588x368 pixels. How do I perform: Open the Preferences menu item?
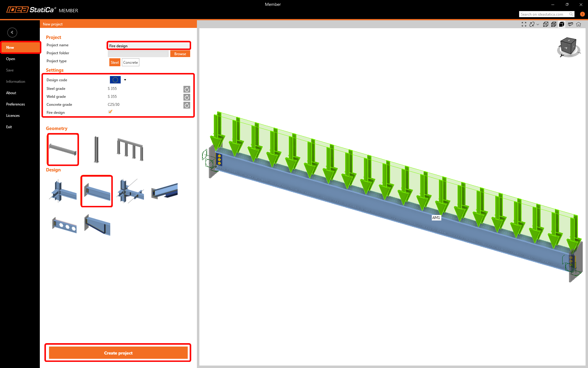[16, 104]
